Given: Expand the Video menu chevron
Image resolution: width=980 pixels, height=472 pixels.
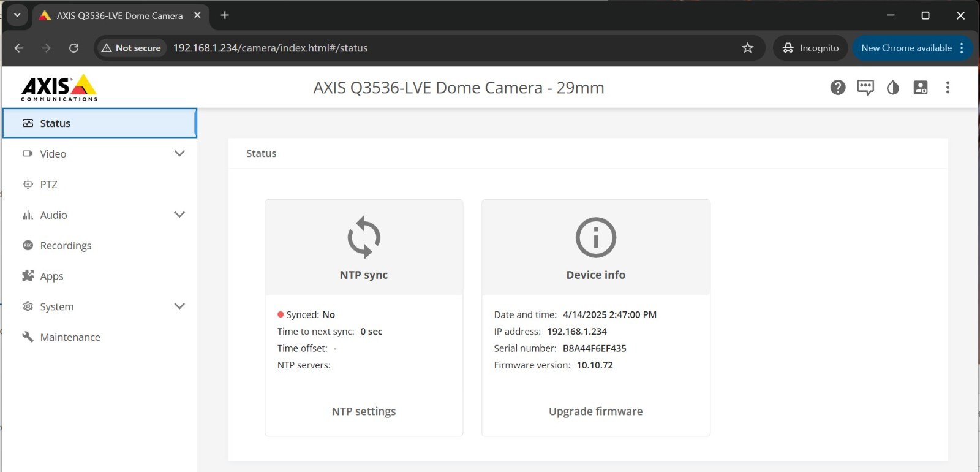Looking at the screenshot, I should [179, 153].
